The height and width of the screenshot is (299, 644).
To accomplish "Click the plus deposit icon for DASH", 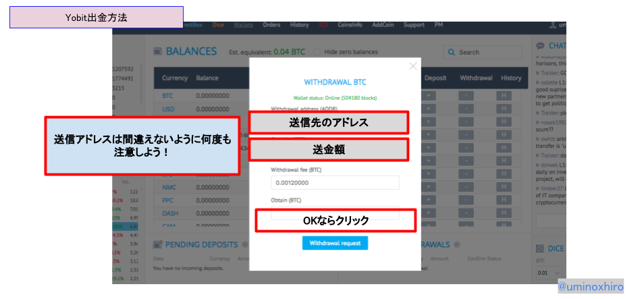I will [428, 213].
